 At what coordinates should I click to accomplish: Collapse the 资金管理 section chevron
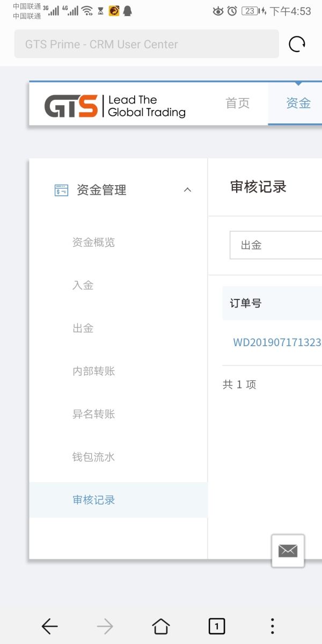coord(187,190)
